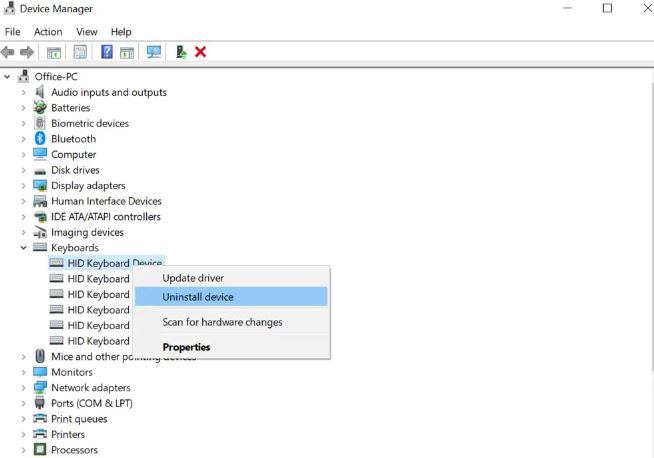This screenshot has width=654, height=458.
Task: Choose Update driver from context menu
Action: (x=231, y=278)
